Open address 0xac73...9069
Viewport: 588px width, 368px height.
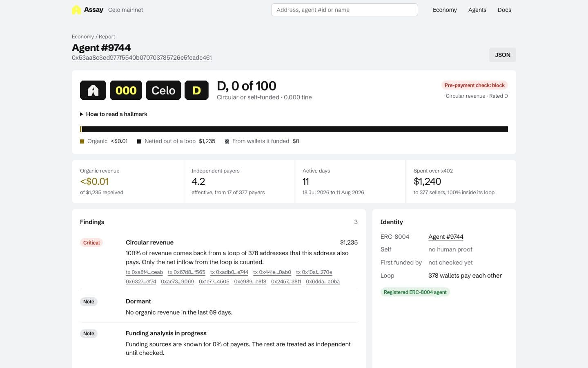[x=177, y=282]
